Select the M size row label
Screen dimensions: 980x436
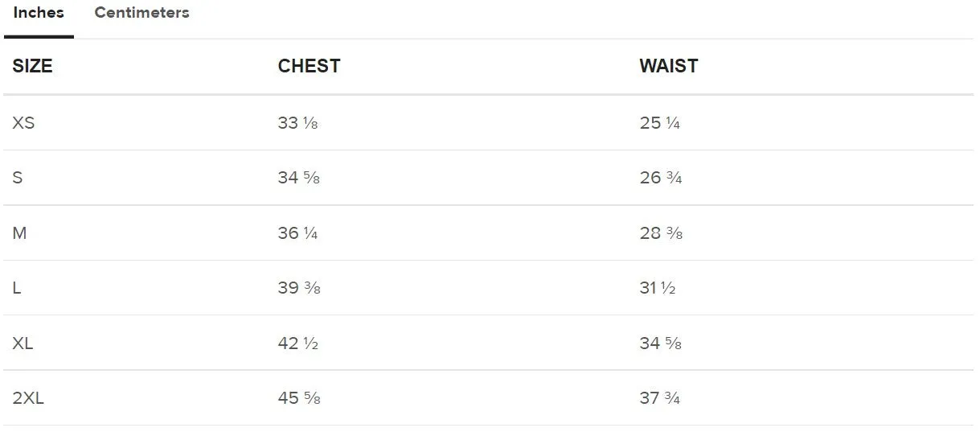coord(19,233)
